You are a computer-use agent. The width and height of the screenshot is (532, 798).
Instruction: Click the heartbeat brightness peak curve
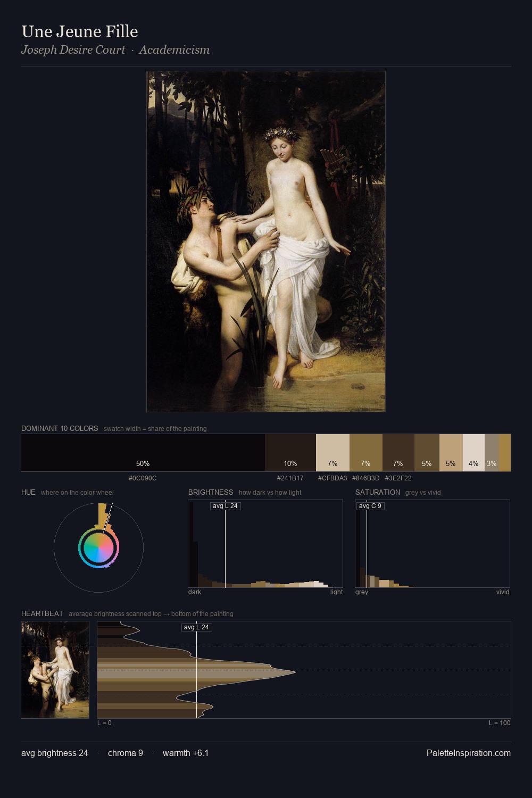[294, 672]
